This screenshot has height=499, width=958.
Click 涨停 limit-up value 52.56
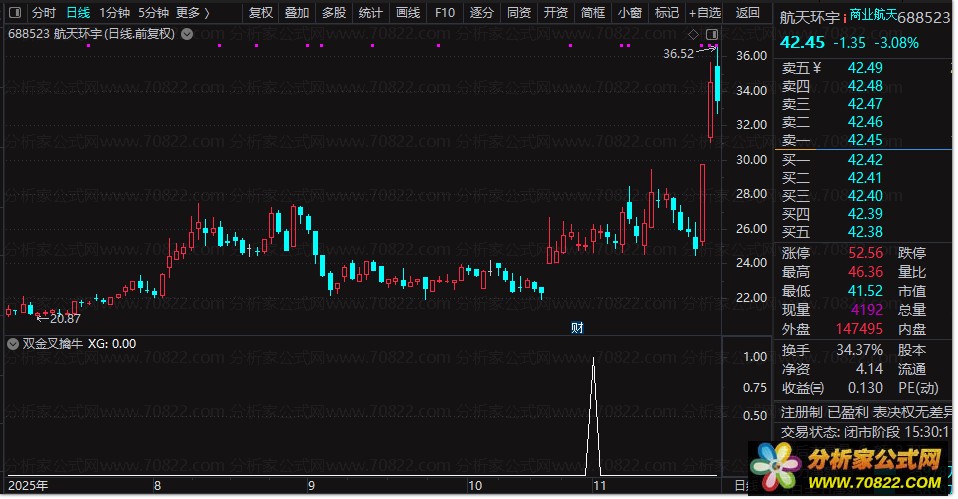865,253
